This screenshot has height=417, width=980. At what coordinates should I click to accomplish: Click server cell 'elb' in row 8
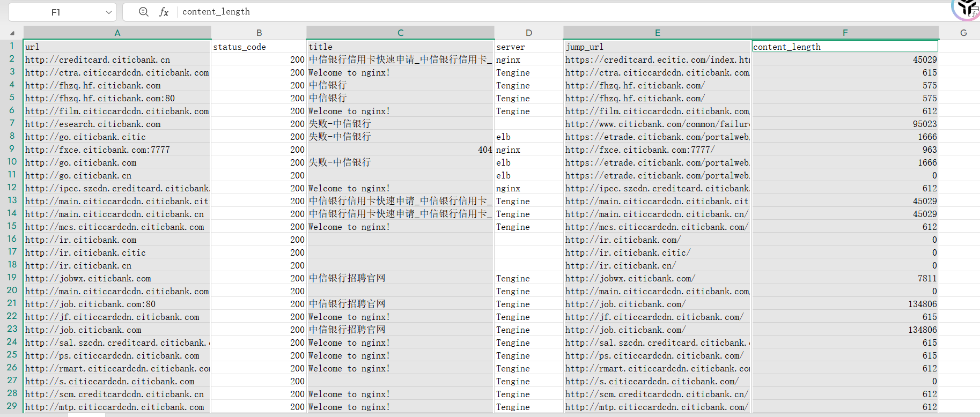tap(528, 137)
